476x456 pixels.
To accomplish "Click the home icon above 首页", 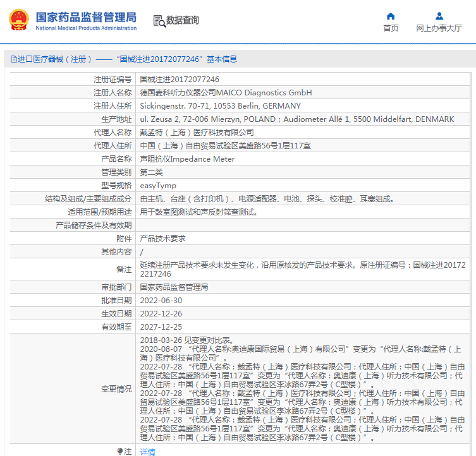I will (391, 16).
